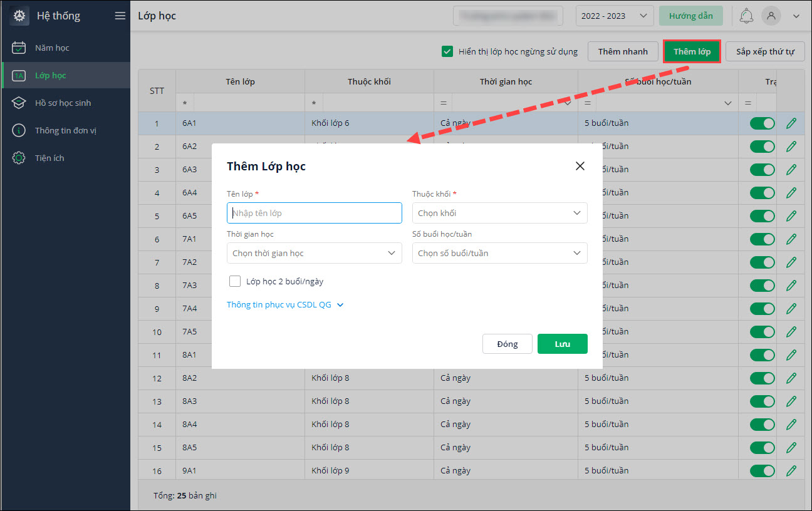This screenshot has height=511, width=812.
Task: Toggle the status switch for class 8A5
Action: point(762,447)
